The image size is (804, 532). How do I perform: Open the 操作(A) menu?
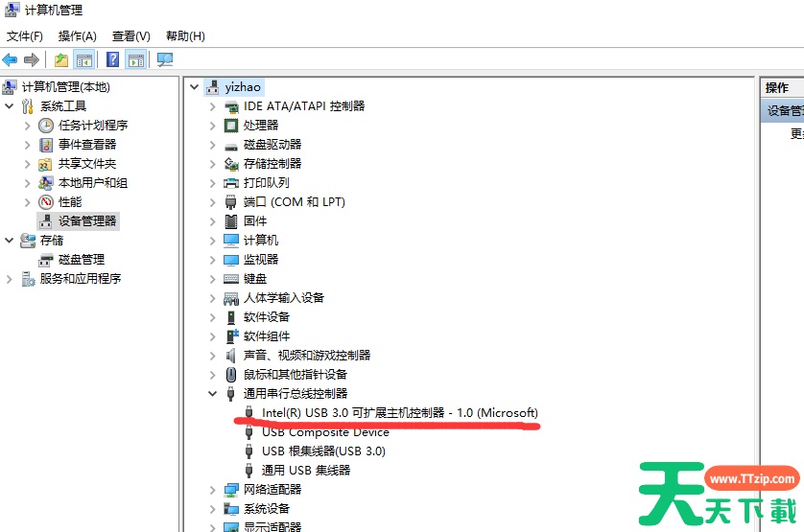pyautogui.click(x=78, y=35)
